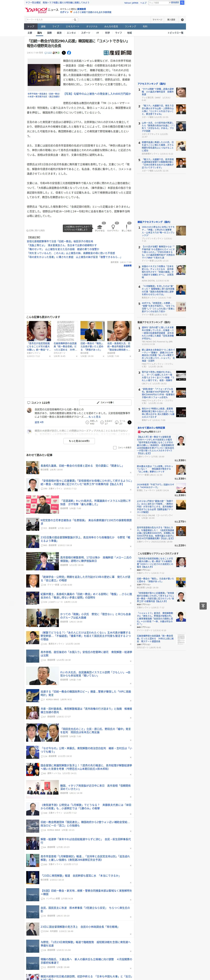Click the first commenter's avatar
The height and width of the screenshot is (980, 210).
click(x=29, y=410)
